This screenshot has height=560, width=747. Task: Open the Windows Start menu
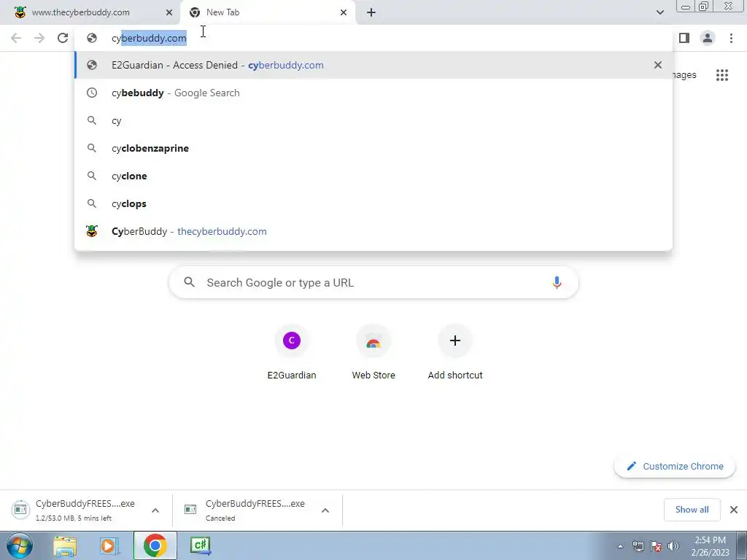[20, 545]
